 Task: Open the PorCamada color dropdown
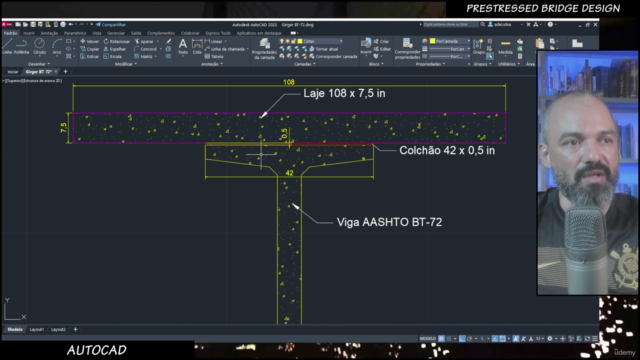point(450,41)
